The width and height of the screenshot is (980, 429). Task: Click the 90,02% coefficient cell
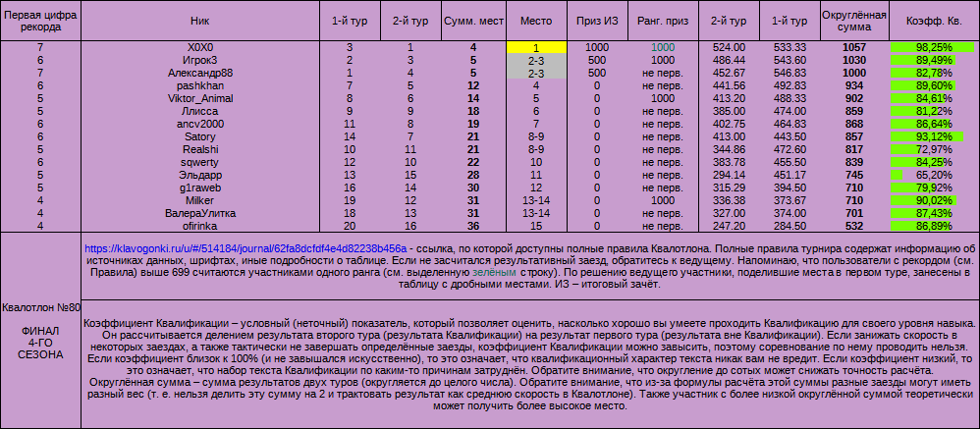click(934, 201)
